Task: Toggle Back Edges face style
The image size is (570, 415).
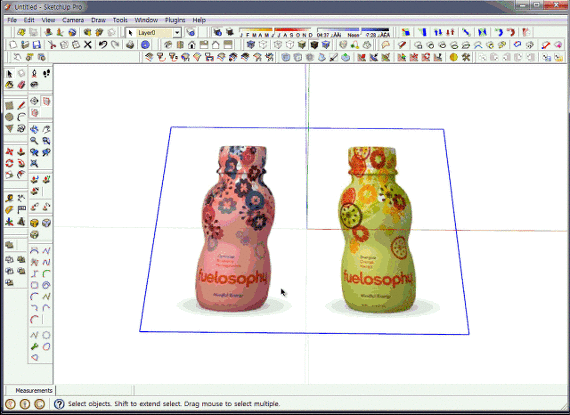Action: pyautogui.click(x=263, y=45)
